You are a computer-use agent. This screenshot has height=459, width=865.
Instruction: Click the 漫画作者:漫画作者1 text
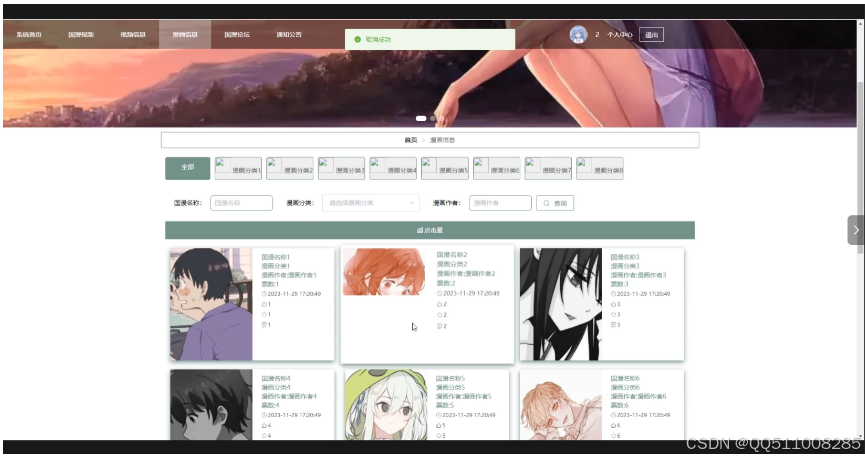tap(289, 275)
